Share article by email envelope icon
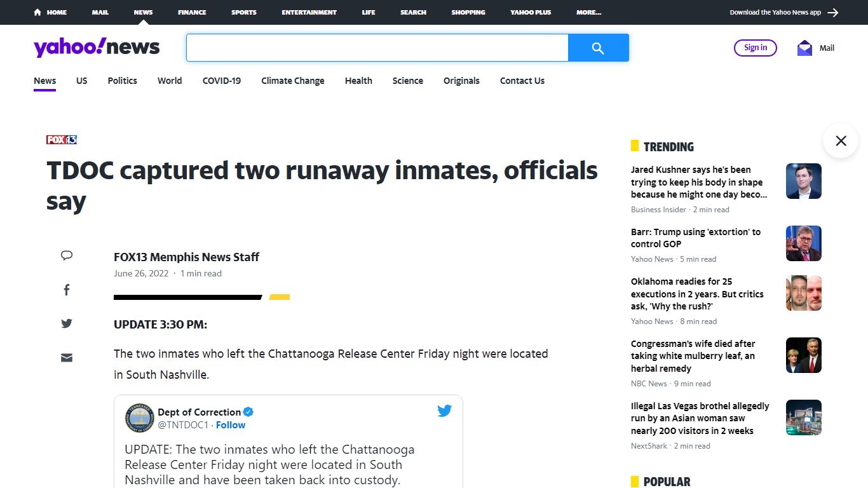The height and width of the screenshot is (488, 868). (67, 358)
